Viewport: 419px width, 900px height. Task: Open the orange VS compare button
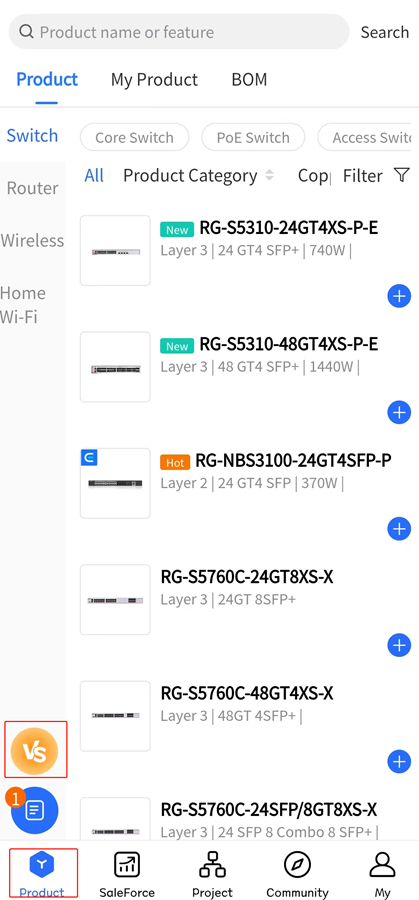34,751
